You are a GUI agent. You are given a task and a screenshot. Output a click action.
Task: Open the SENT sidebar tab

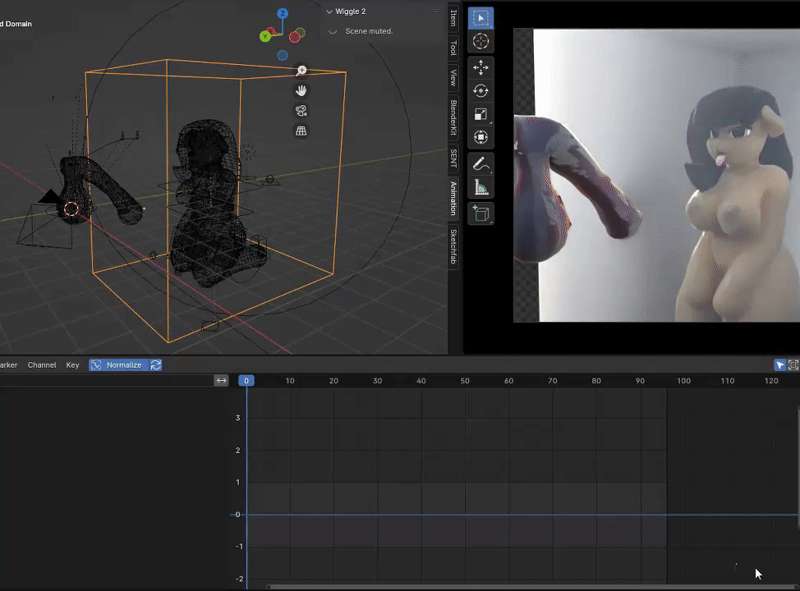tap(453, 158)
